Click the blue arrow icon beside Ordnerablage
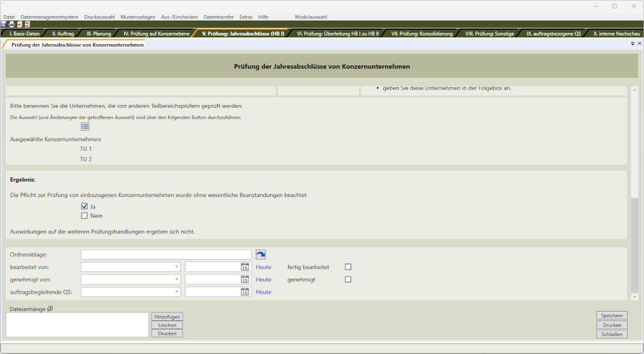The image size is (644, 354). [261, 255]
